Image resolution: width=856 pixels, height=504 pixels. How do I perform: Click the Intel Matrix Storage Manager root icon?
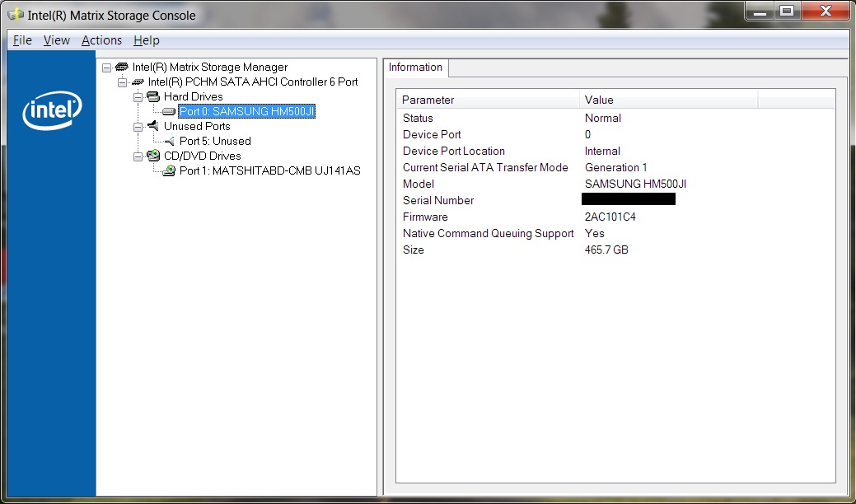click(x=122, y=67)
